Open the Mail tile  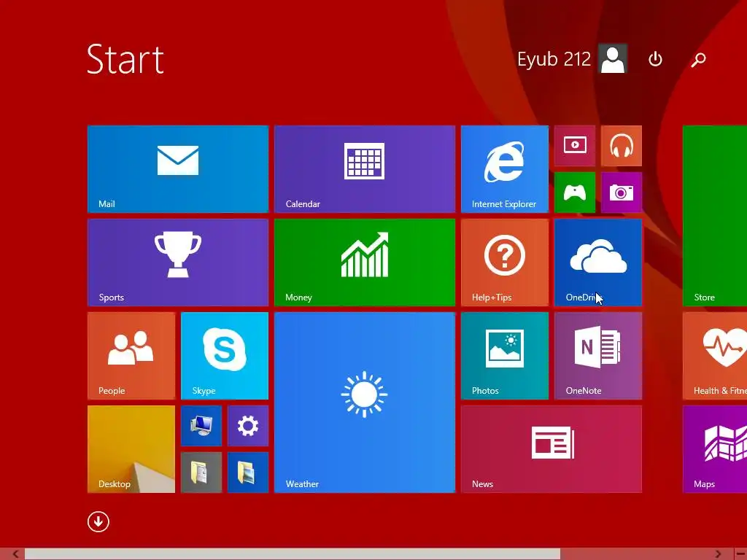point(178,169)
